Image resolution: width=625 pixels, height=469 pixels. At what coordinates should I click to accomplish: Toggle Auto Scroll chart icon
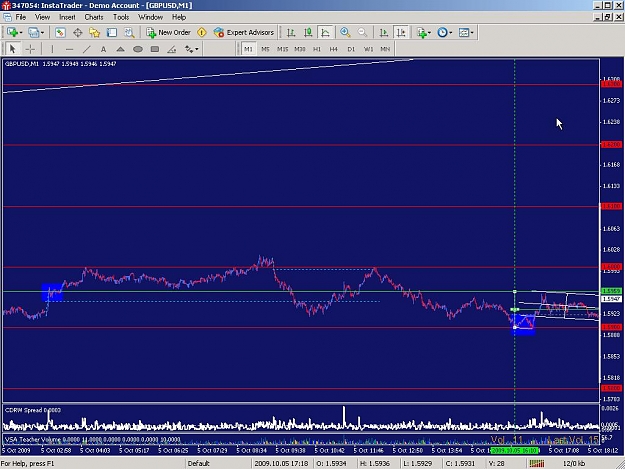383,33
